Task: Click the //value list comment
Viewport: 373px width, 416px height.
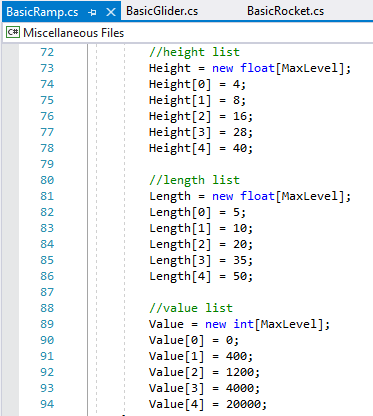Action: (x=191, y=308)
